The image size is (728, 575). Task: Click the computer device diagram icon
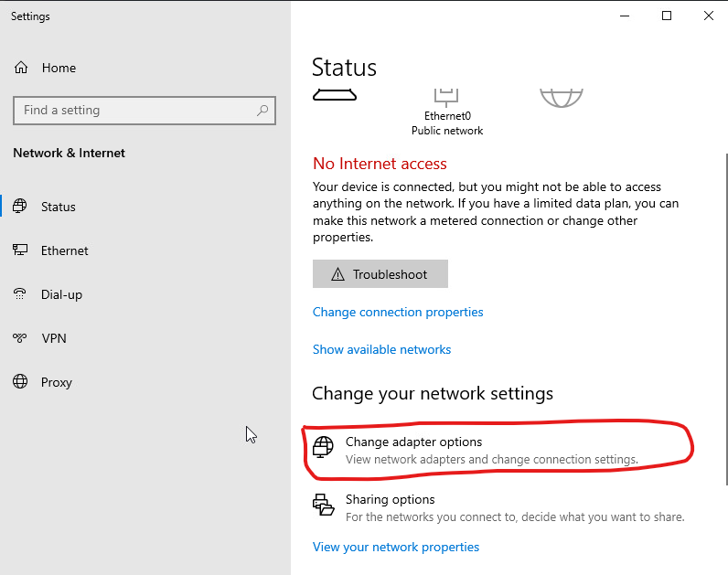tap(335, 95)
